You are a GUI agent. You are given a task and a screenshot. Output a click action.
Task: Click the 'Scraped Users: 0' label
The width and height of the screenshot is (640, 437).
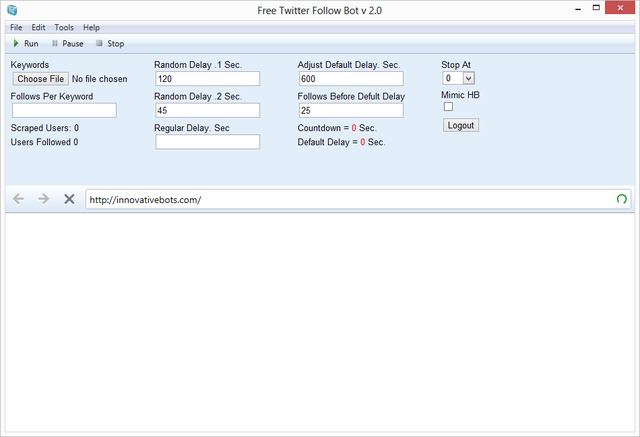45,128
